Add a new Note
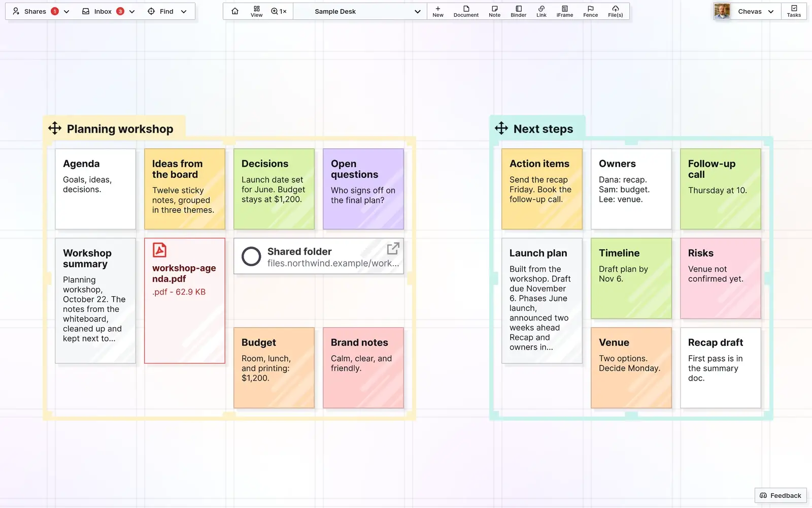 [x=494, y=11]
